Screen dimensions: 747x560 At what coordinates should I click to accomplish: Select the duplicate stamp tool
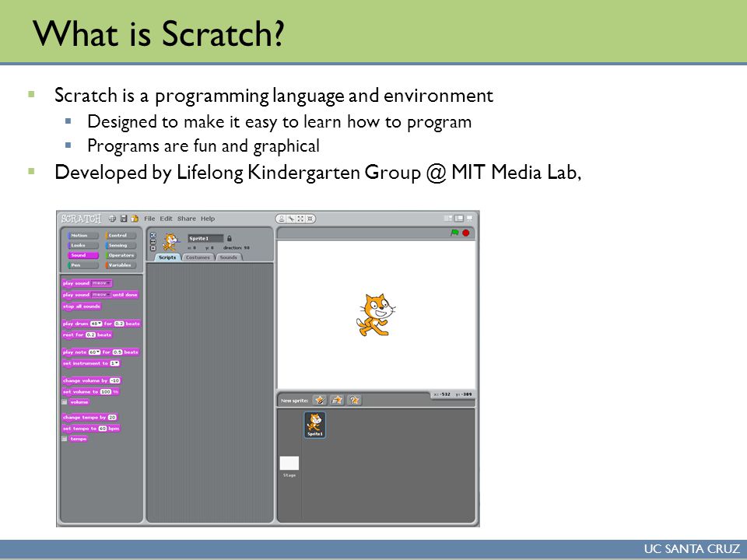coord(282,219)
